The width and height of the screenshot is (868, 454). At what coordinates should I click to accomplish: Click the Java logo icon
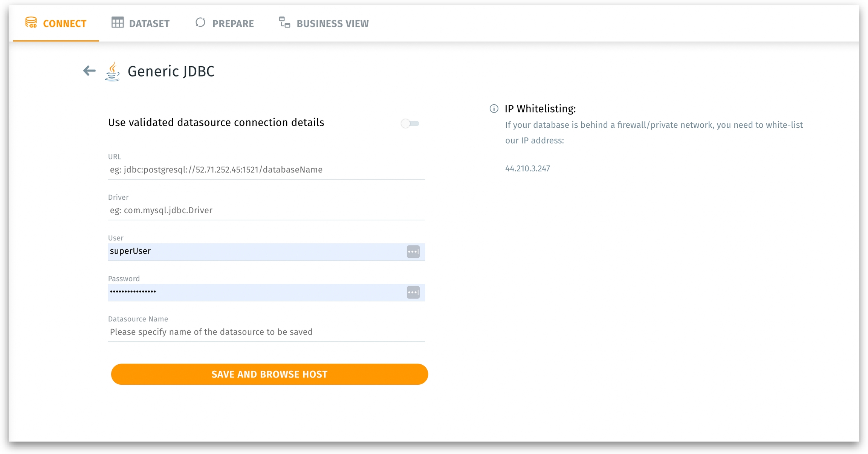click(x=112, y=72)
